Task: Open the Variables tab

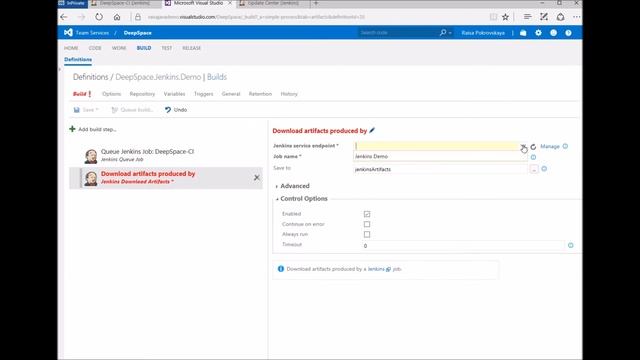Action: tap(174, 94)
